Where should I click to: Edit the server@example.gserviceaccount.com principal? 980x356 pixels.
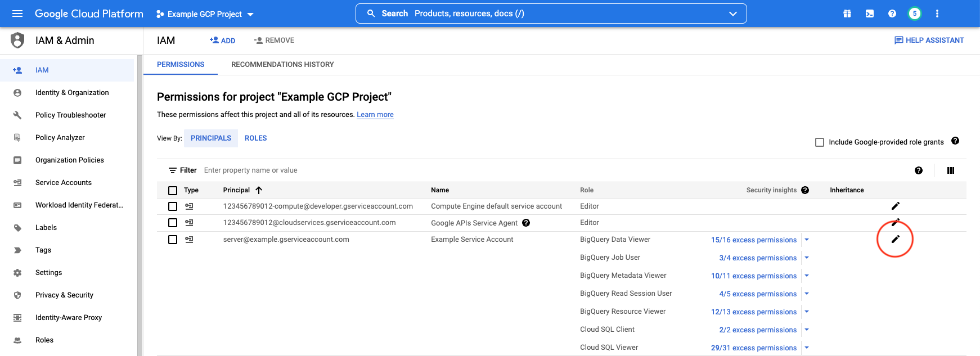[896, 239]
